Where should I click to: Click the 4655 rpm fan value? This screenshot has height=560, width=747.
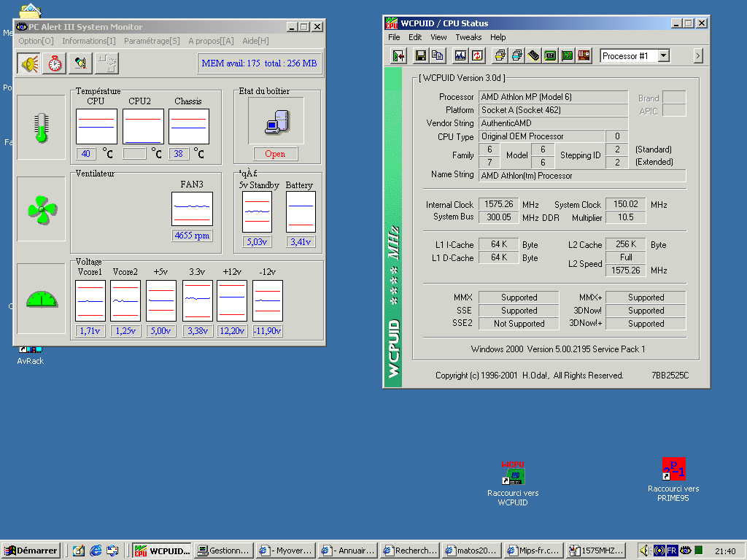(192, 236)
